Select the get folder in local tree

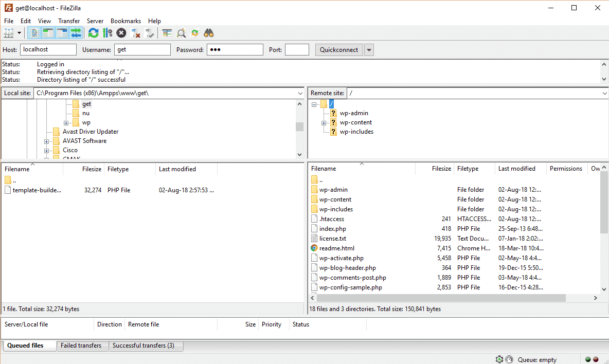[x=86, y=104]
